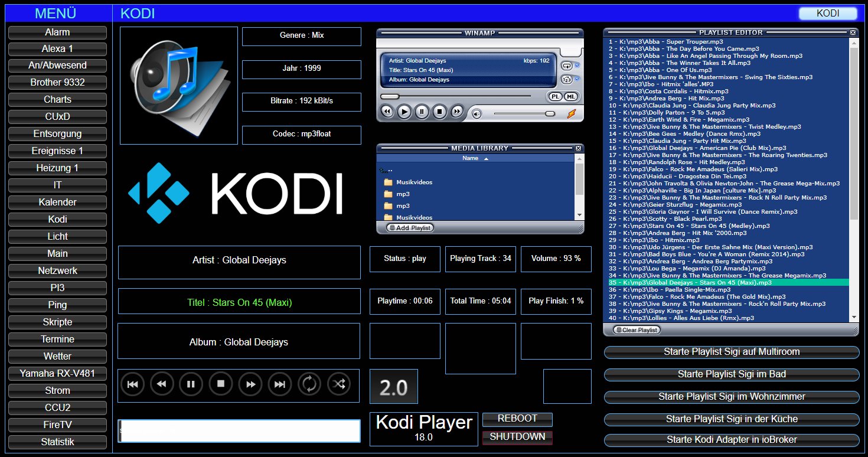Viewport: 868px width, 457px height.
Task: Select playlist track 22 Alphaville Big In Japan
Action: coord(728,191)
